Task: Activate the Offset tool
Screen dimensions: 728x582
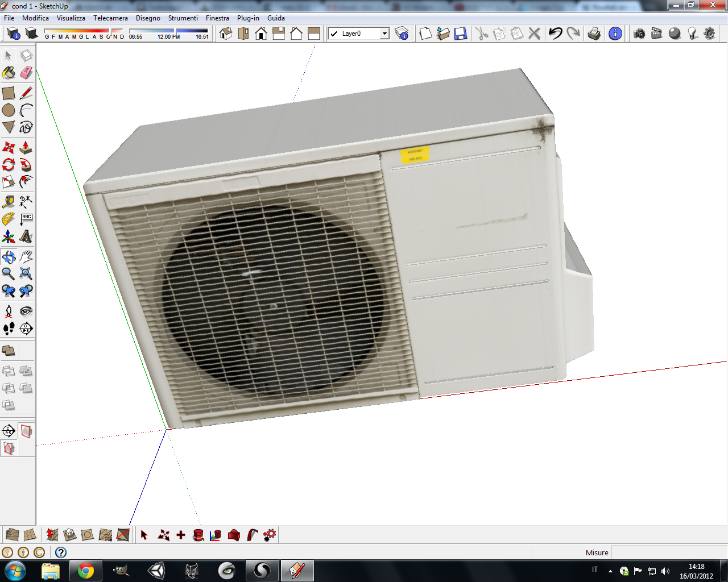Action: (x=26, y=182)
